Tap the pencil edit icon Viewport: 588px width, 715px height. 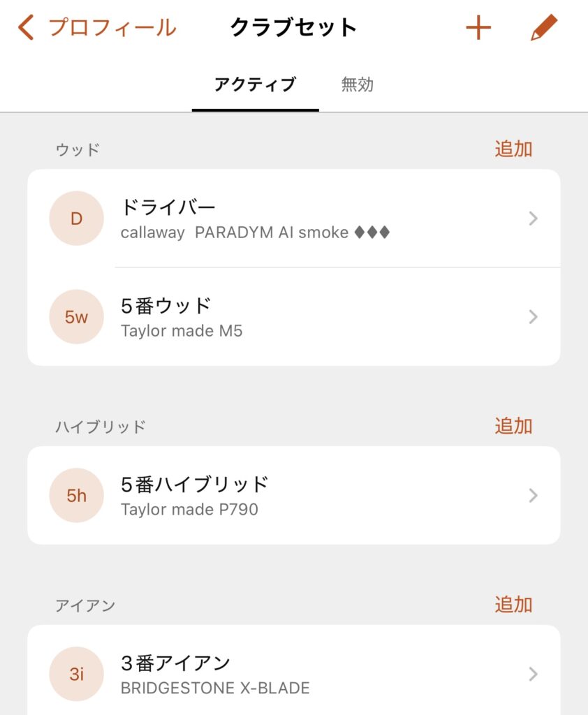[544, 28]
